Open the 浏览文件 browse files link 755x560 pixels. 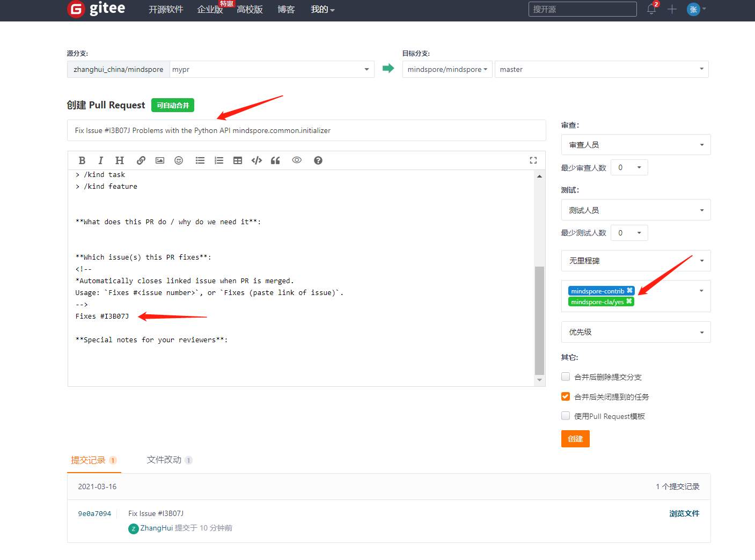pos(684,513)
